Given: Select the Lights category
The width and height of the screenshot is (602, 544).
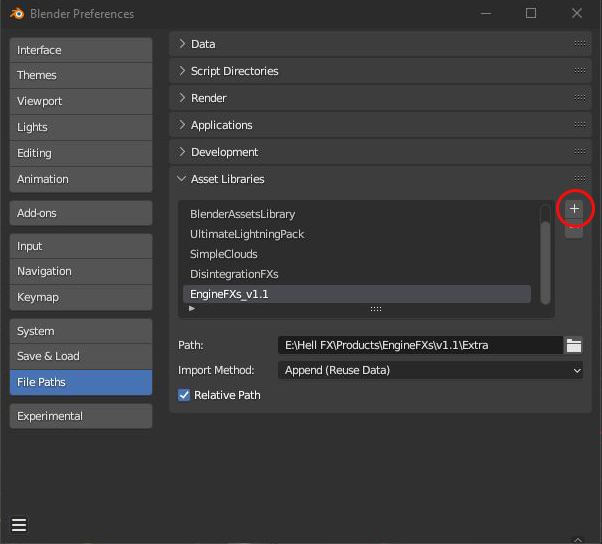Looking at the screenshot, I should click(81, 127).
